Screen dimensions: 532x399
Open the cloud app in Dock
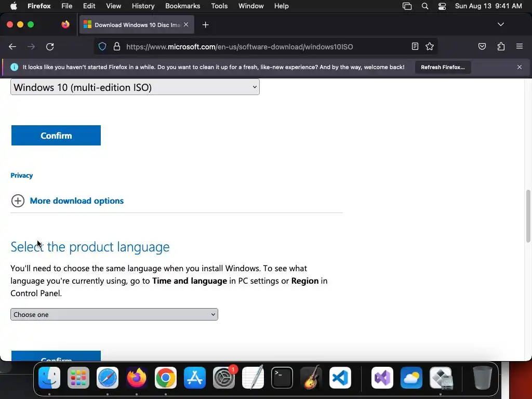411,377
